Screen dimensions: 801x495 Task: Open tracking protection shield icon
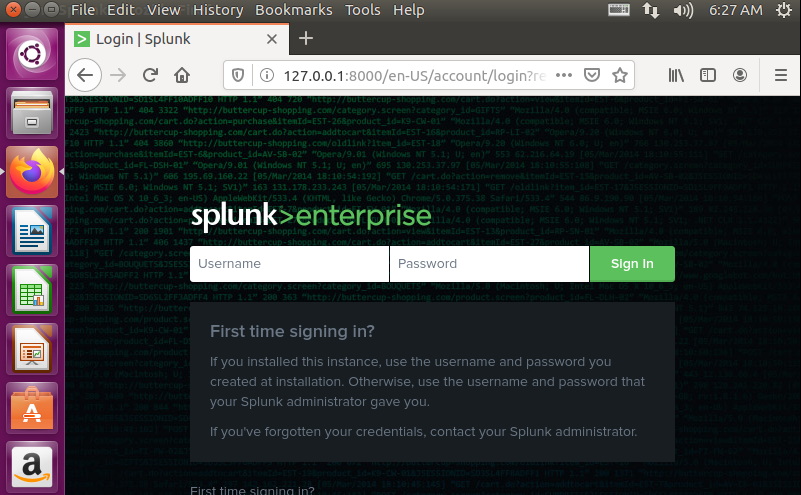coord(238,76)
